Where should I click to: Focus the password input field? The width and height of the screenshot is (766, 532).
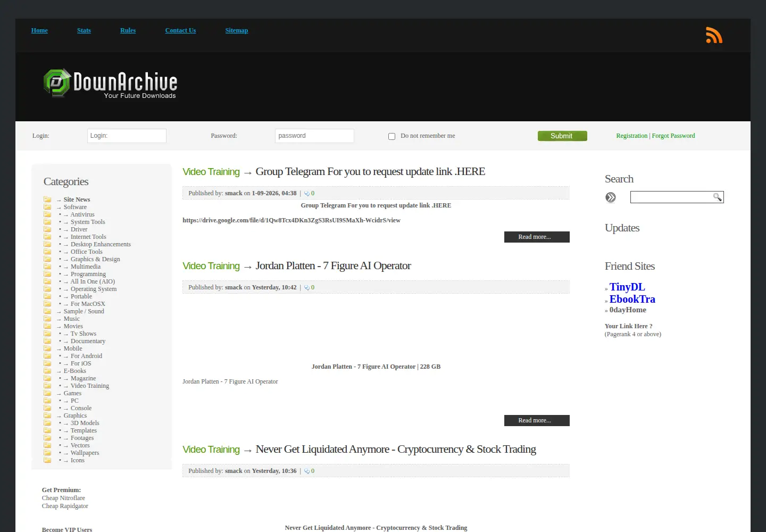click(314, 136)
